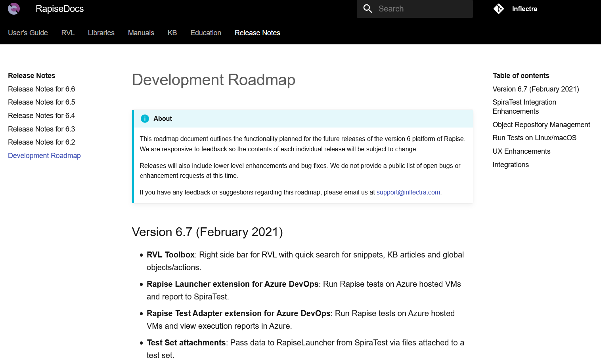
Task: Go to Object Repository Management section
Action: tap(541, 125)
